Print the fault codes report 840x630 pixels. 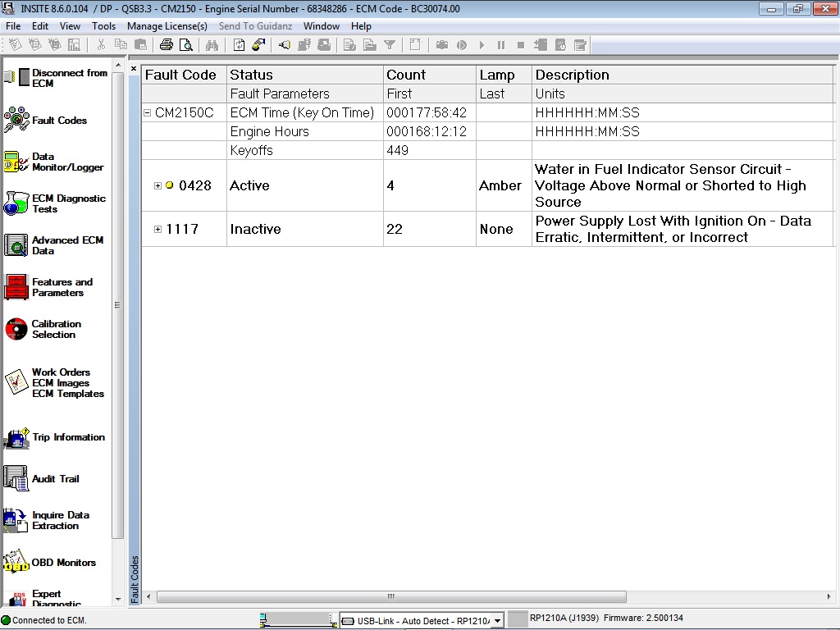pos(165,45)
